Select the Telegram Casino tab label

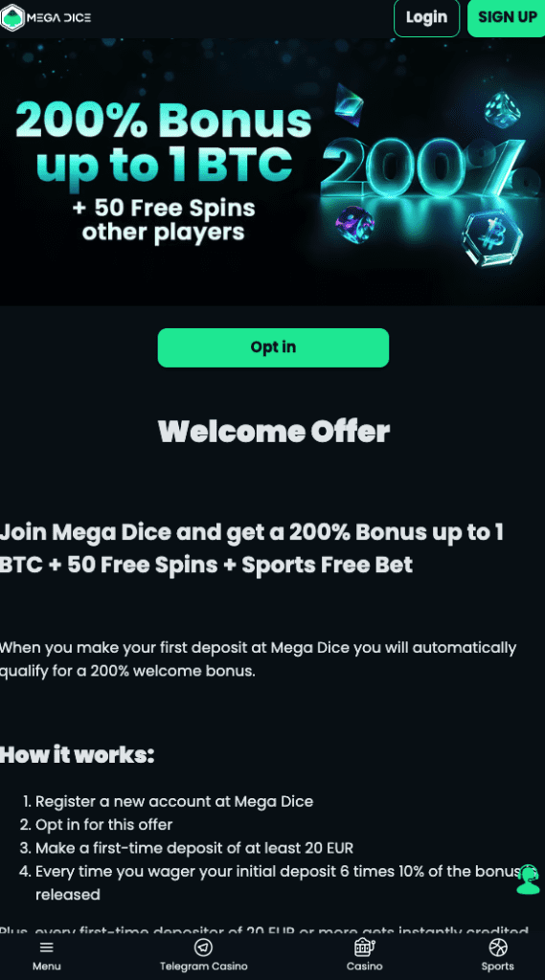coord(203,967)
